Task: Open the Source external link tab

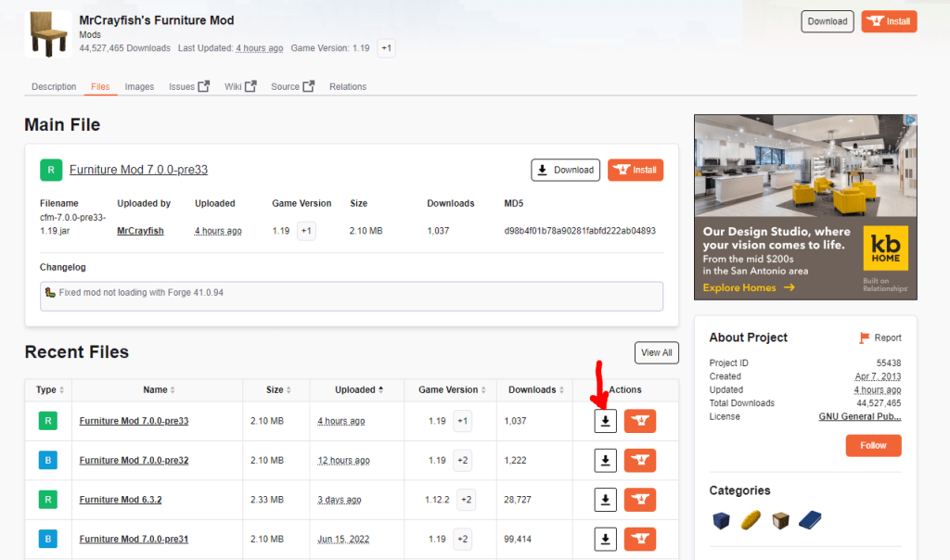Action: [292, 86]
